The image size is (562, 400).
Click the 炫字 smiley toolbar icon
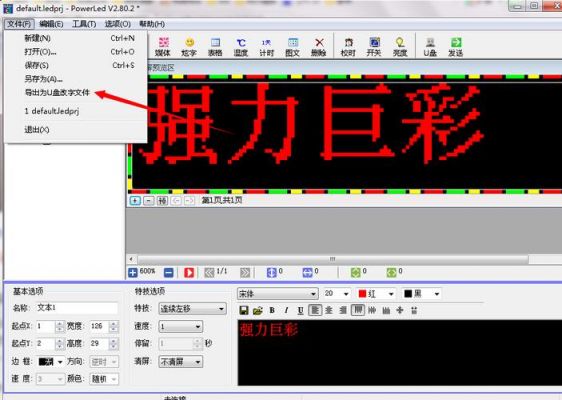tap(189, 47)
